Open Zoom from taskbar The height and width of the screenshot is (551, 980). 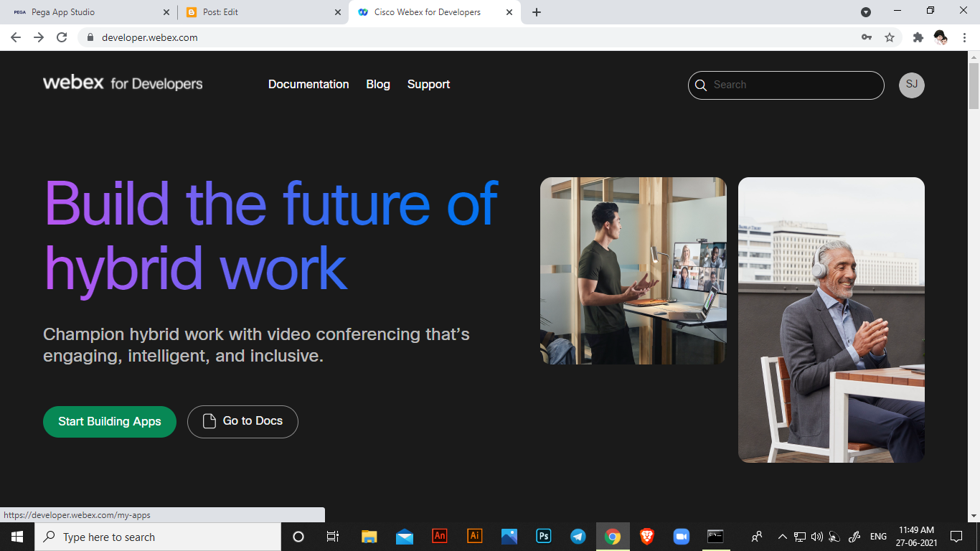click(x=681, y=537)
